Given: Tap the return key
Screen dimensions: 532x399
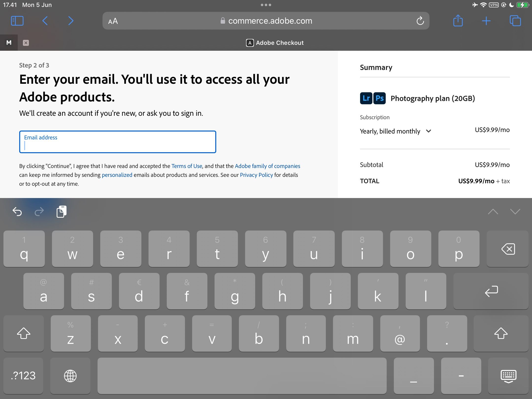Looking at the screenshot, I should click(491, 291).
